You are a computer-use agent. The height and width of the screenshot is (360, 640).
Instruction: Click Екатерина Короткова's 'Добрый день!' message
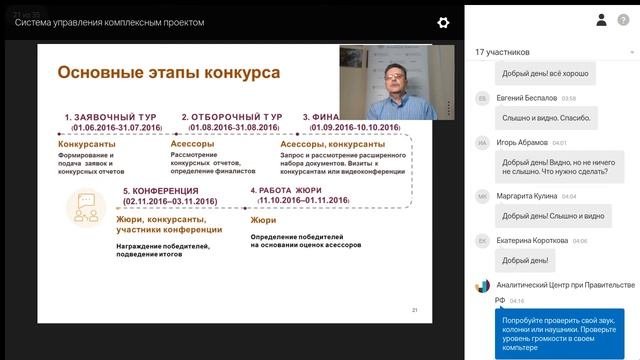[525, 260]
